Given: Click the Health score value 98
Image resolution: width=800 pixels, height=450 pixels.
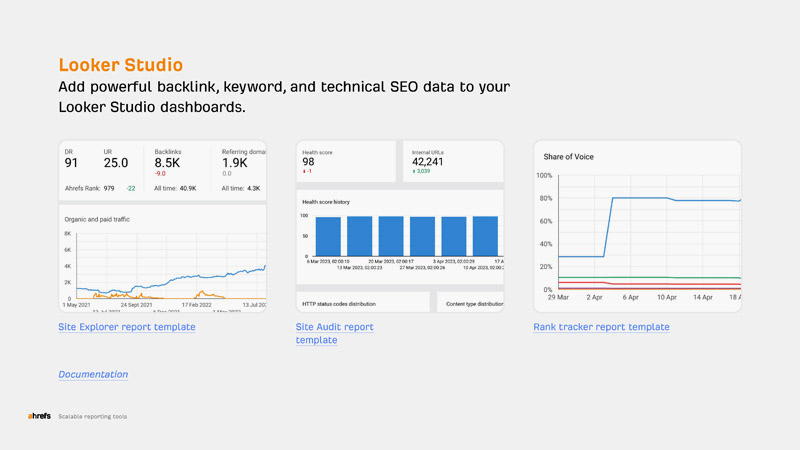Looking at the screenshot, I should pos(308,162).
